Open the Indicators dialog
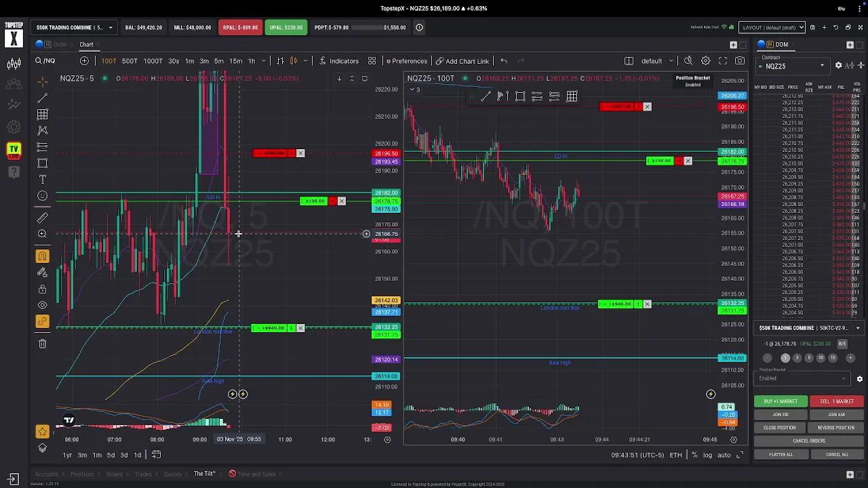The height and width of the screenshot is (488, 868). pyautogui.click(x=338, y=61)
